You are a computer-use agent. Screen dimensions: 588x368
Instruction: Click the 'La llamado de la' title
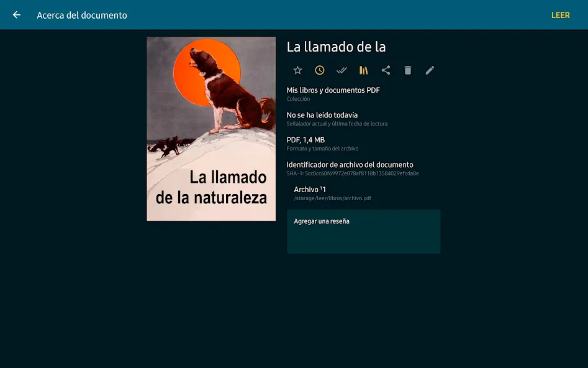click(x=336, y=47)
